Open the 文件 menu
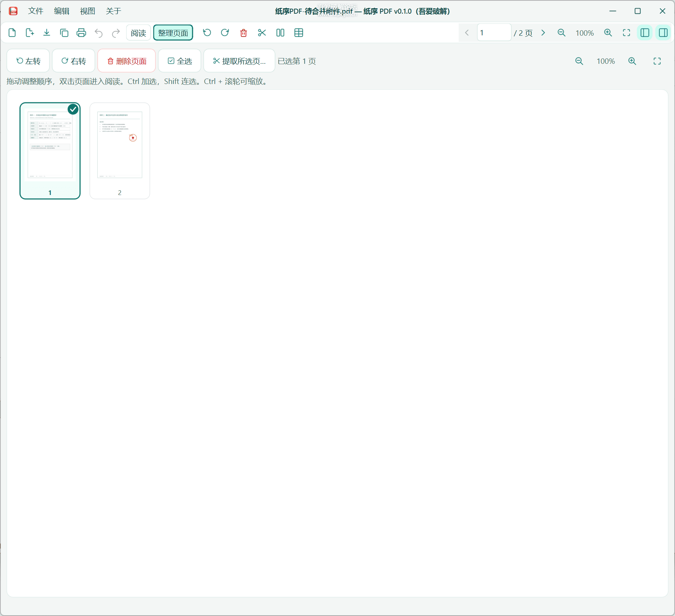 click(x=36, y=11)
